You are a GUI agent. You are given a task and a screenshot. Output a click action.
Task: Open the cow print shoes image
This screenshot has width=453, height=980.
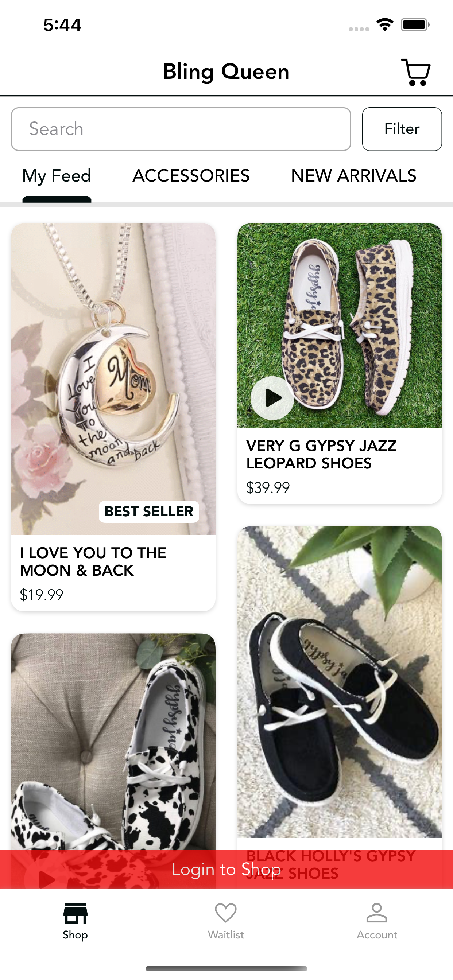tap(113, 742)
